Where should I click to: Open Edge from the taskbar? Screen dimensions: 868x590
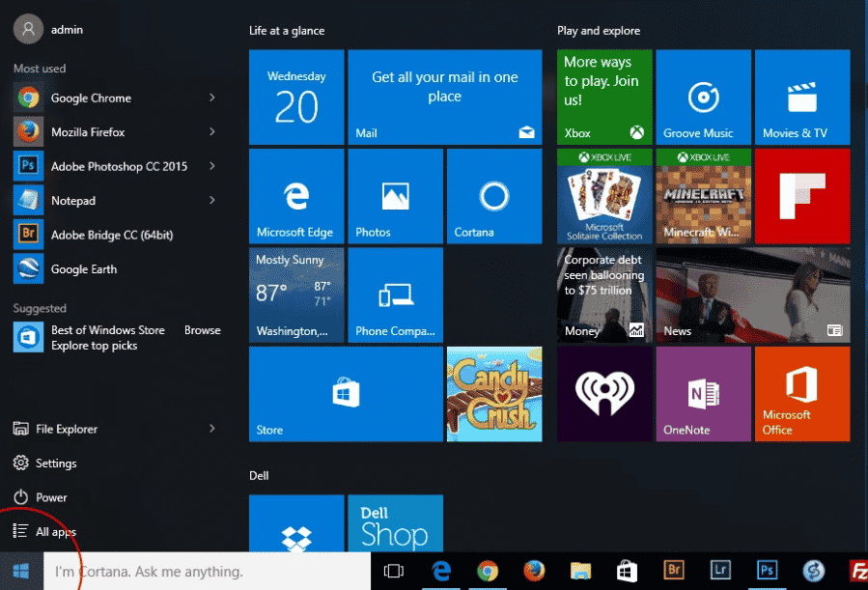click(x=441, y=572)
